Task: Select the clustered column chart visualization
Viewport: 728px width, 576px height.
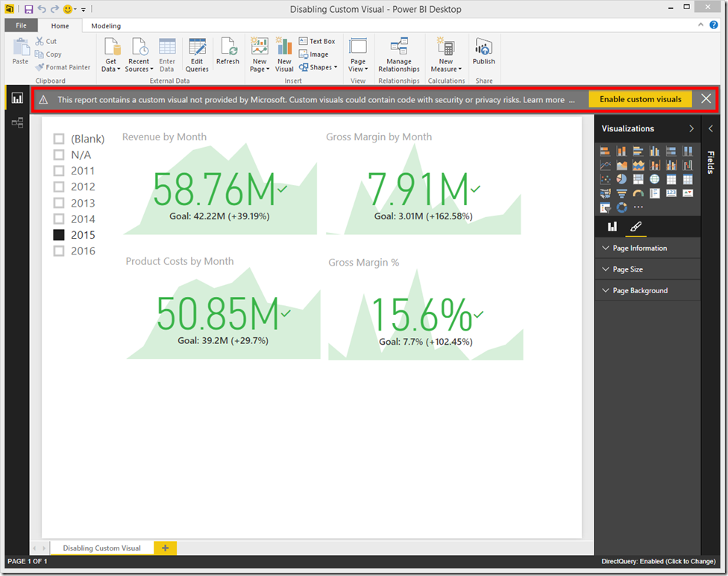Action: 655,151
